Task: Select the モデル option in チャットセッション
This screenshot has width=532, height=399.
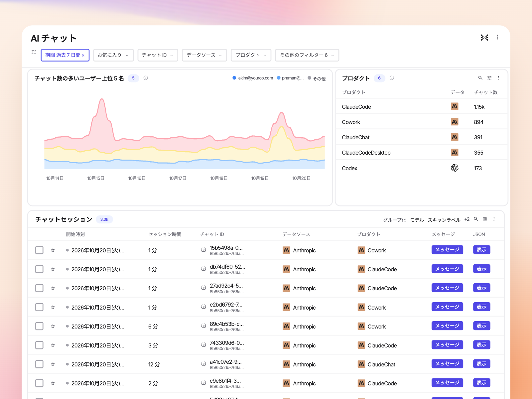Action: coord(417,220)
